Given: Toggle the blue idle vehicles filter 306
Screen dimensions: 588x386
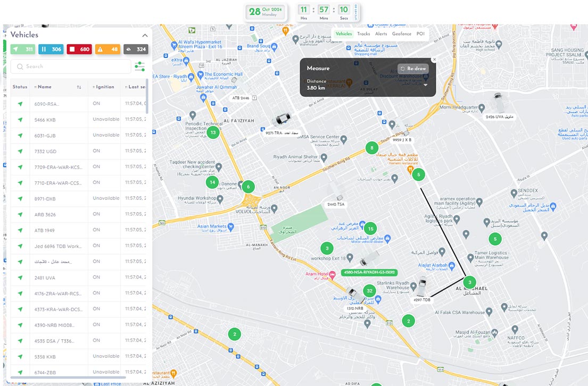Looking at the screenshot, I should 51,49.
